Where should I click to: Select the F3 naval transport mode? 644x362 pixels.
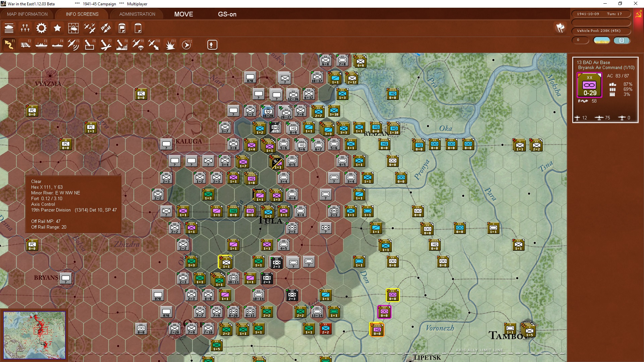tap(41, 45)
